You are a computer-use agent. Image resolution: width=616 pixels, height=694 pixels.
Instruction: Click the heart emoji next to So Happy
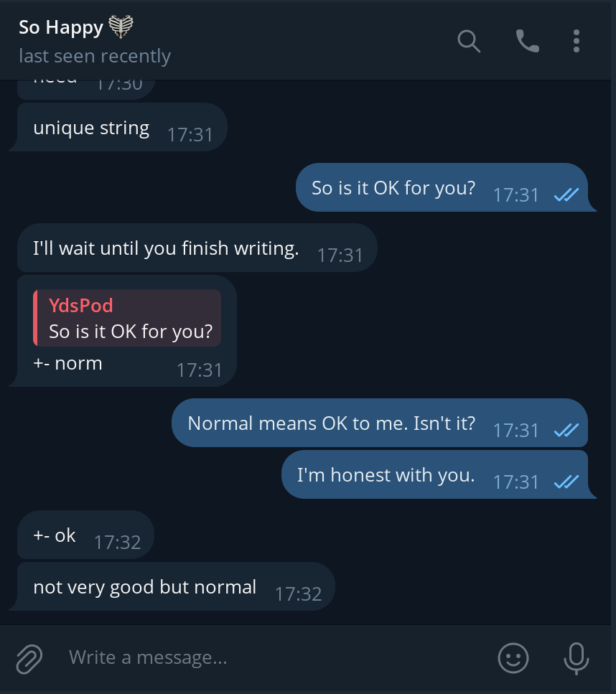121,27
